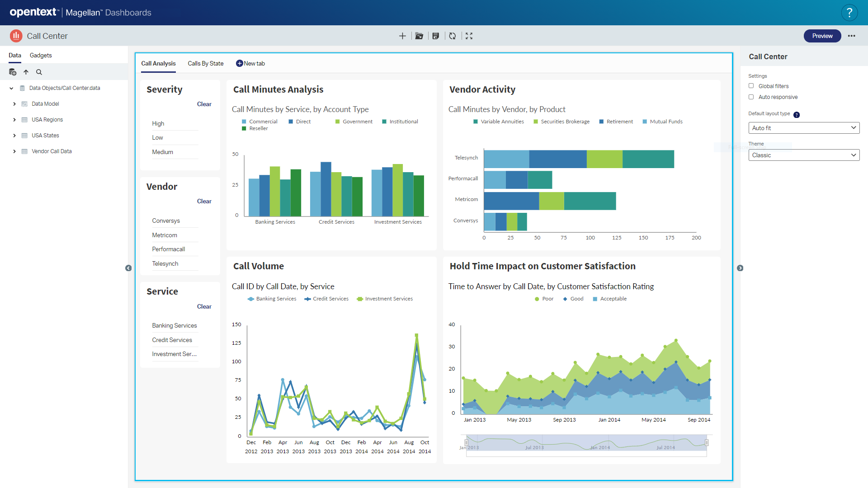Image resolution: width=868 pixels, height=488 pixels.
Task: Open the three-dot more options menu
Action: click(x=852, y=36)
